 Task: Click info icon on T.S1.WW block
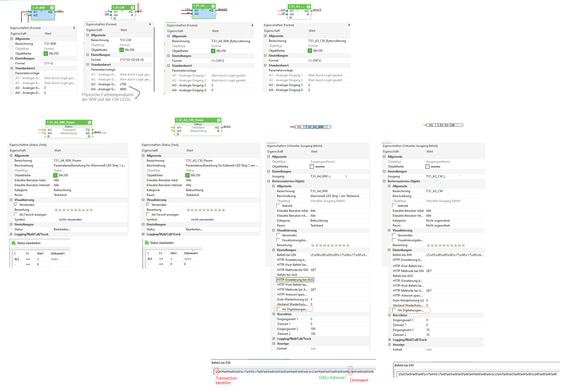(x=52, y=8)
